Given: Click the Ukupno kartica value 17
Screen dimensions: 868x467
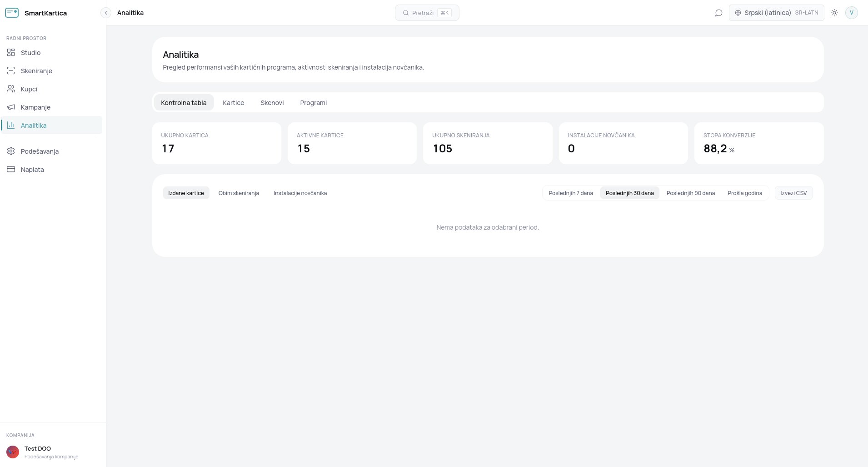Looking at the screenshot, I should [168, 149].
